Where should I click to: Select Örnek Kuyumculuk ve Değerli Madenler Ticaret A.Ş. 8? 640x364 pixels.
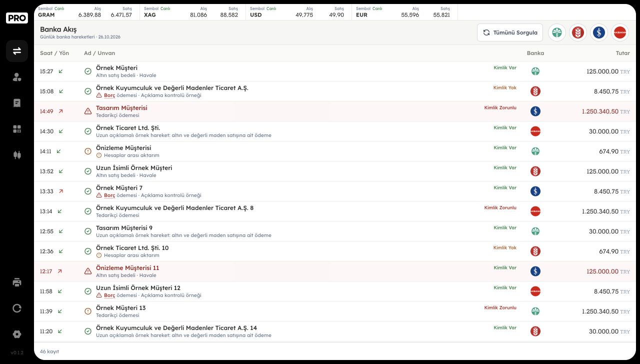tap(335, 211)
